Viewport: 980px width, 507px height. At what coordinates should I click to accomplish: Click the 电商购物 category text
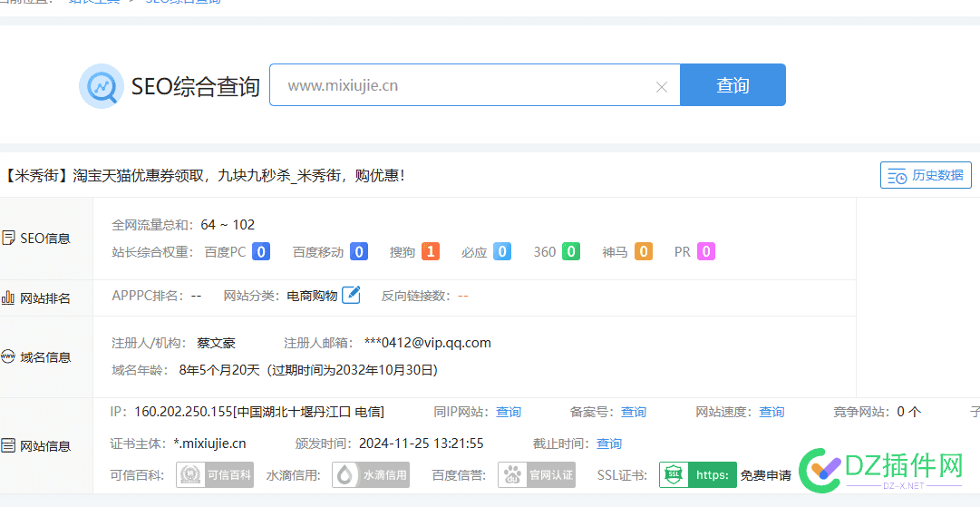tap(312, 296)
